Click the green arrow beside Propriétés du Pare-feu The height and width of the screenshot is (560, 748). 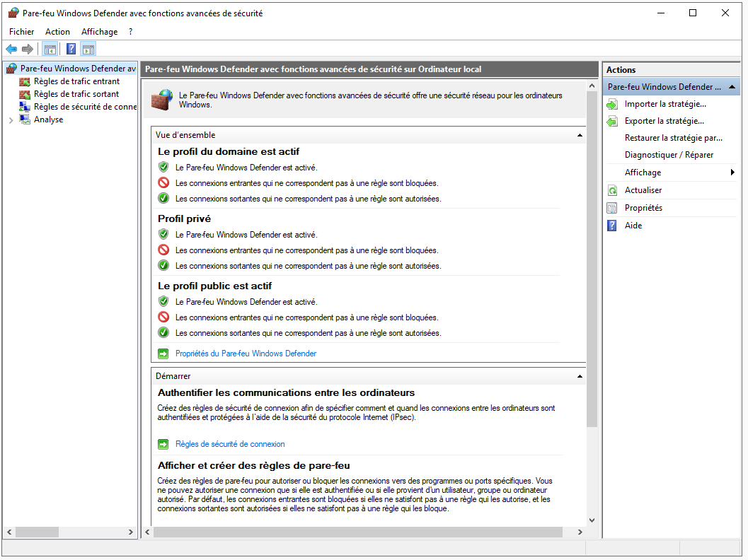coord(163,354)
